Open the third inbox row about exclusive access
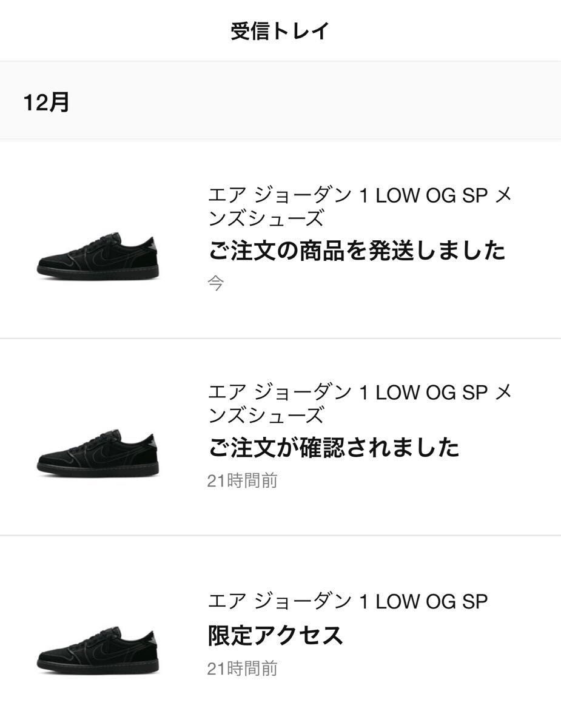Viewport: 561px width, 728px height. (x=280, y=632)
